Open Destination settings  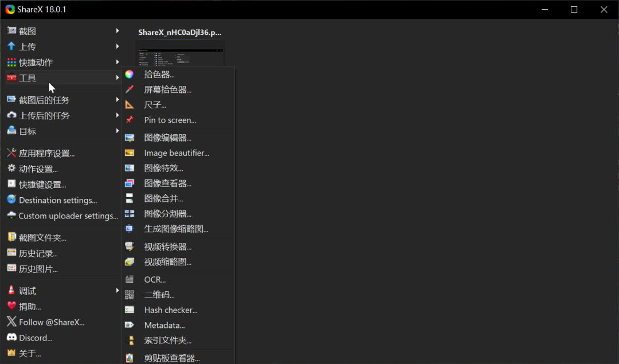click(63, 200)
